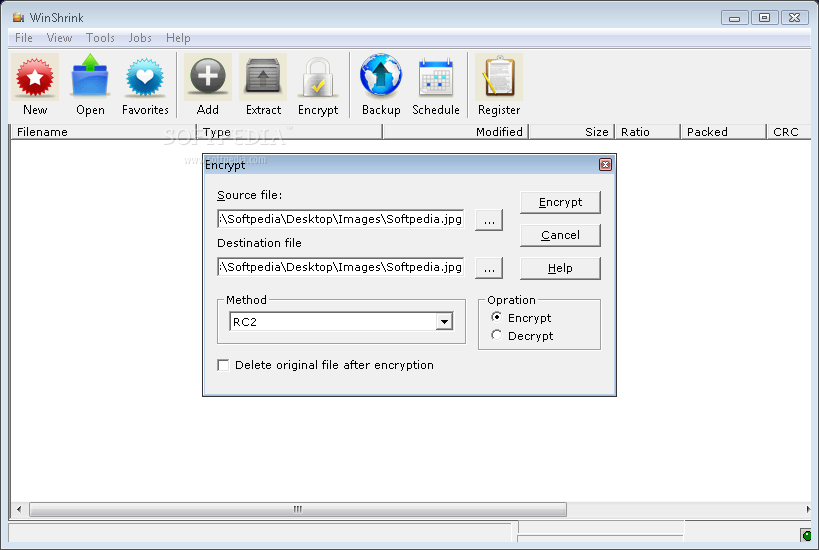The image size is (819, 550).
Task: Open the Tools menu
Action: pos(100,38)
